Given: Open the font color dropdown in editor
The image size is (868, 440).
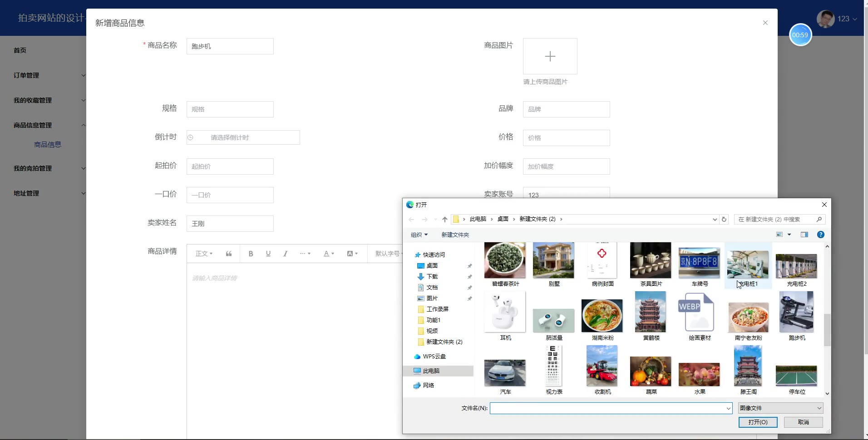Looking at the screenshot, I should (x=328, y=254).
